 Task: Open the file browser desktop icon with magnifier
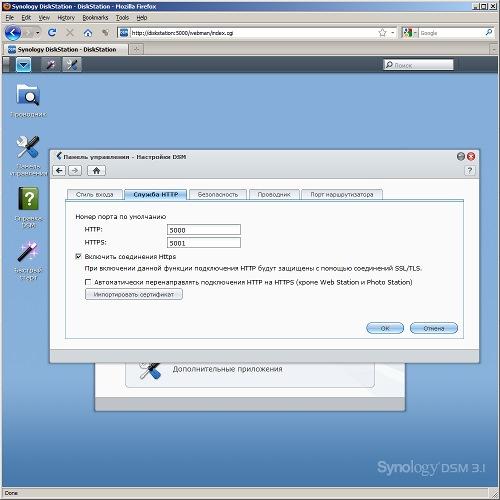click(x=28, y=95)
